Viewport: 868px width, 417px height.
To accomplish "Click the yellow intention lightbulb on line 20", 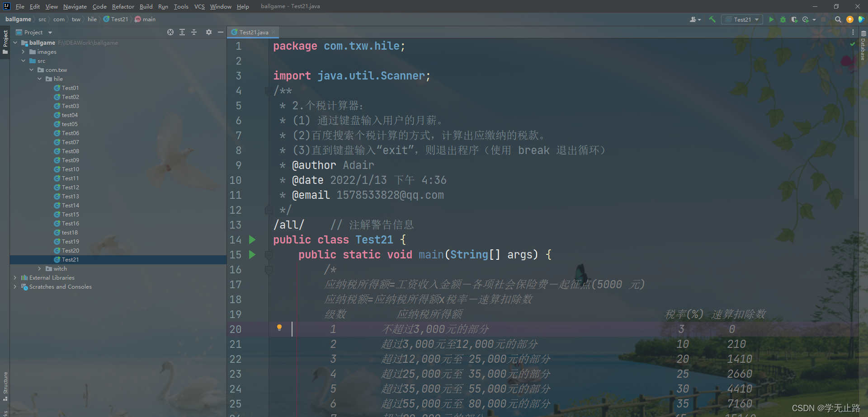I will 279,328.
